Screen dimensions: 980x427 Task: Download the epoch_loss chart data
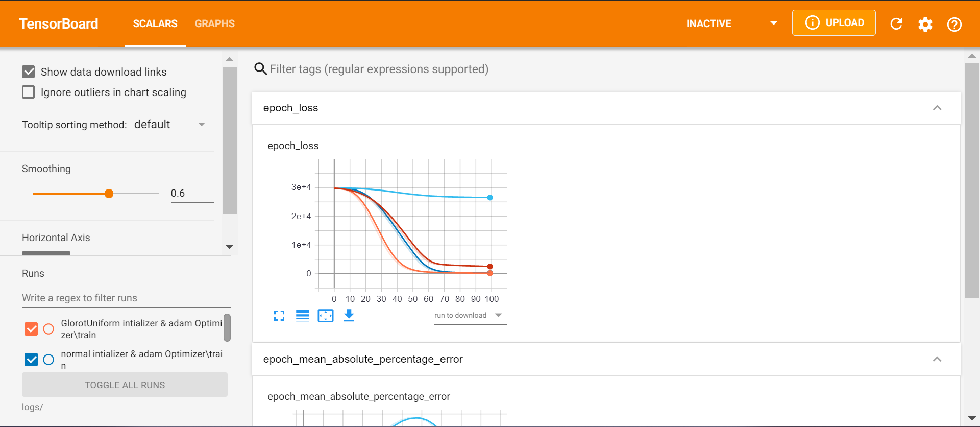coord(349,315)
